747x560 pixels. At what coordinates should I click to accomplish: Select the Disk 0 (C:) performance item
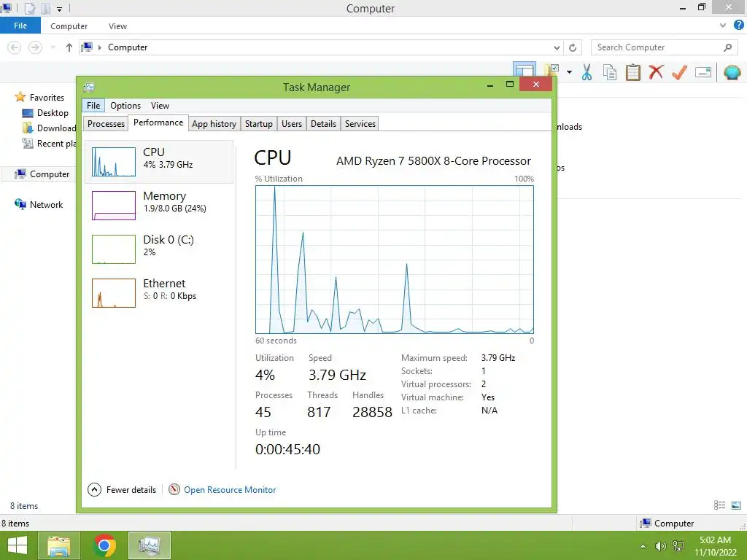tap(159, 249)
